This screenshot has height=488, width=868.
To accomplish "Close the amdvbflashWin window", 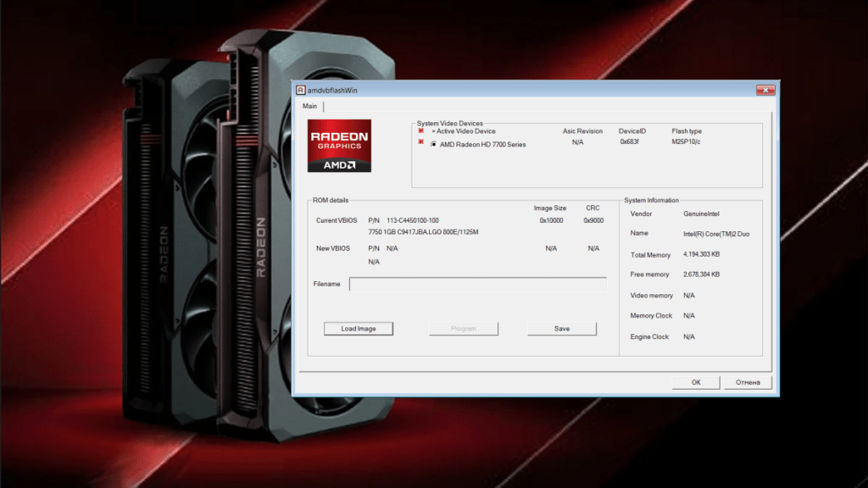I will pos(765,90).
